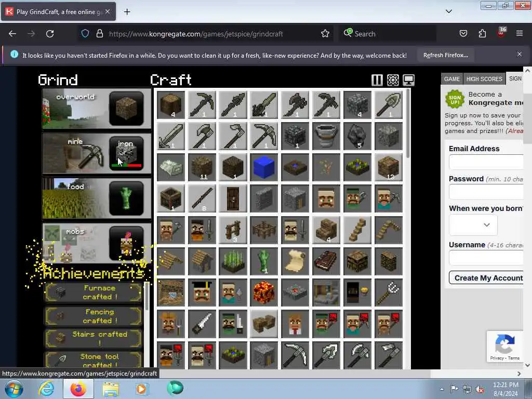Click the book item in Craft grid

tap(326, 261)
